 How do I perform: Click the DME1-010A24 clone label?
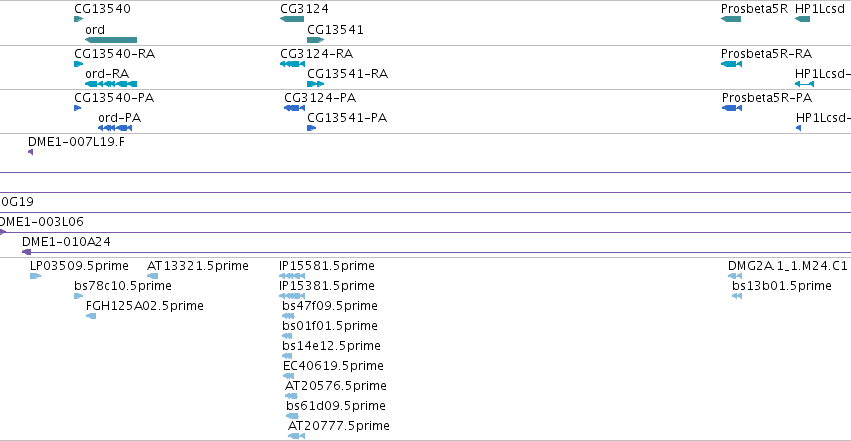[66, 241]
